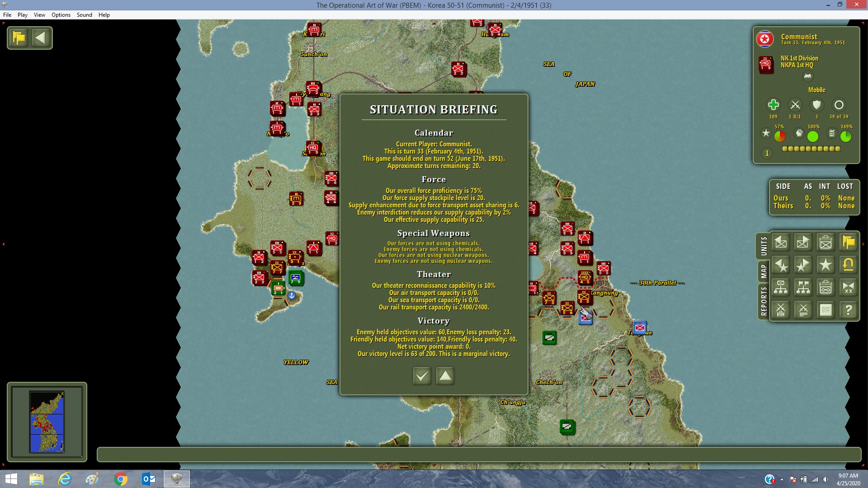Click the minimap of Korea

click(x=47, y=422)
